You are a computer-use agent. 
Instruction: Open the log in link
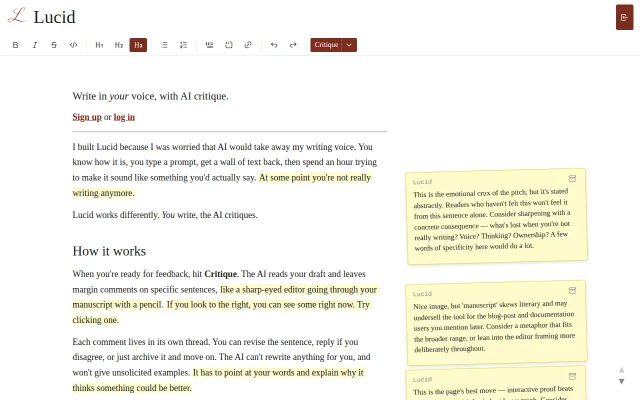pos(124,117)
